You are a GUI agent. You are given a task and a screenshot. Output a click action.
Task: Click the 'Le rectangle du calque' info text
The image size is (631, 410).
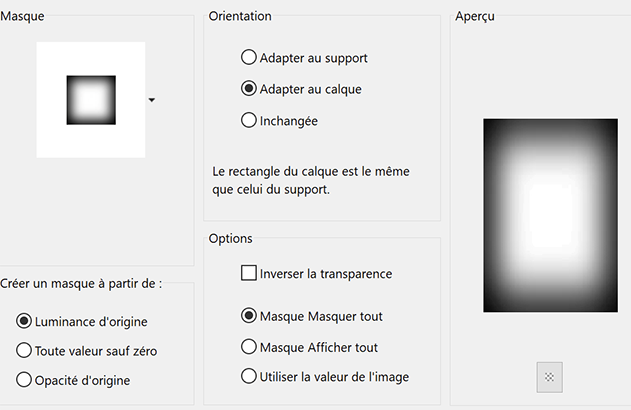311,180
